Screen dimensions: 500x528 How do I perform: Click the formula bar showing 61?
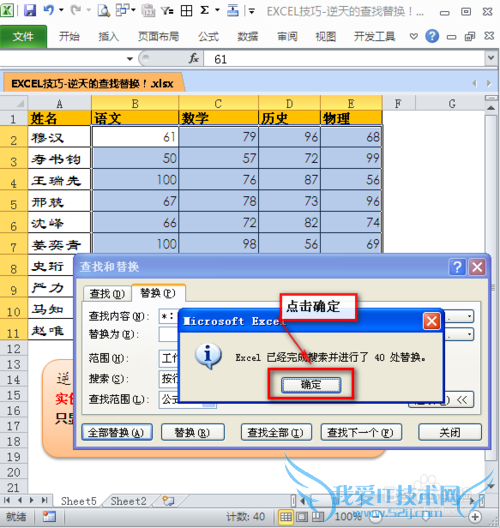coord(343,59)
